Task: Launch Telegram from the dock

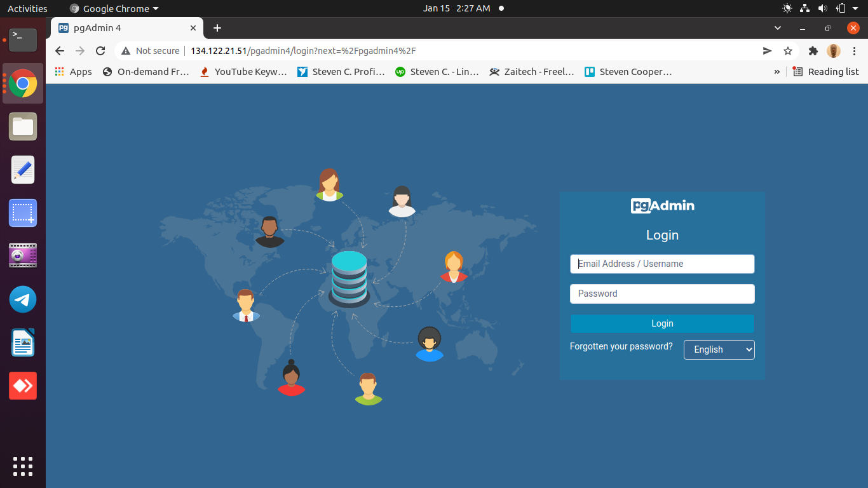Action: tap(23, 299)
